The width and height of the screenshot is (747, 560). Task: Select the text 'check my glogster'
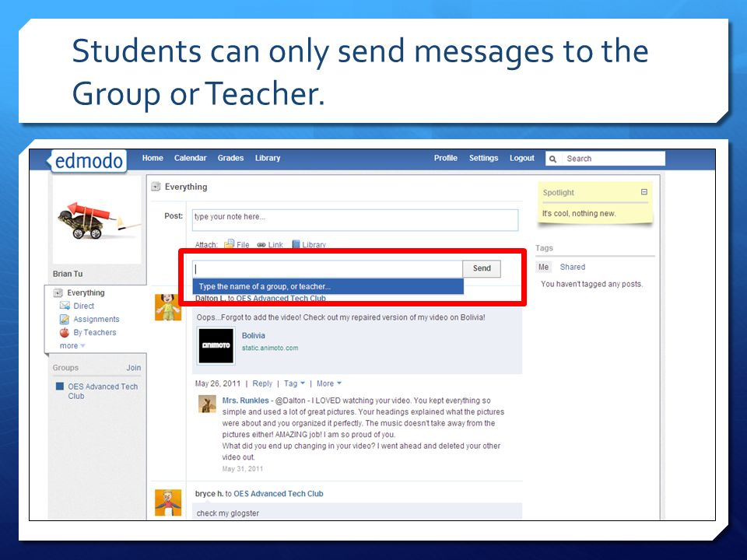pos(228,513)
